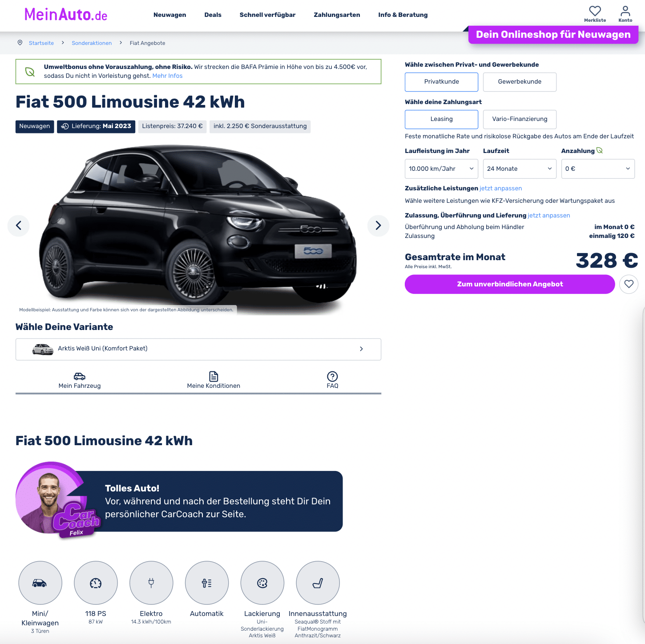
Task: Show previous car image with left arrow
Action: pyautogui.click(x=19, y=225)
